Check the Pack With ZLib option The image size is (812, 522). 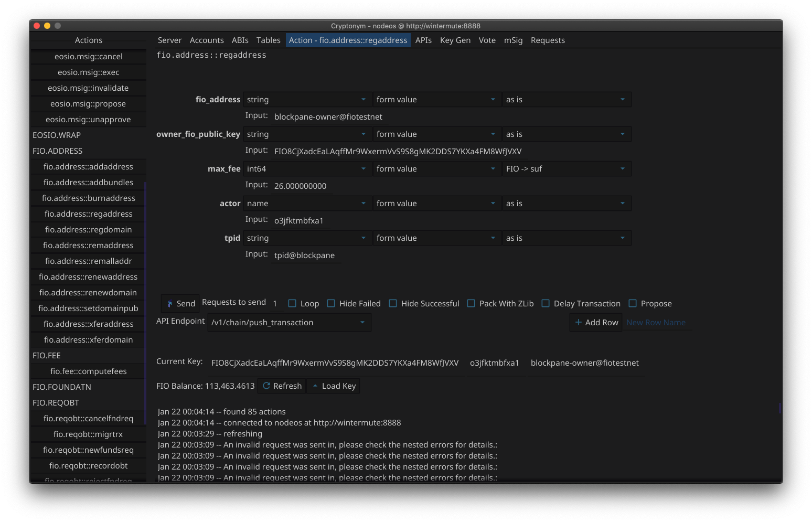471,304
